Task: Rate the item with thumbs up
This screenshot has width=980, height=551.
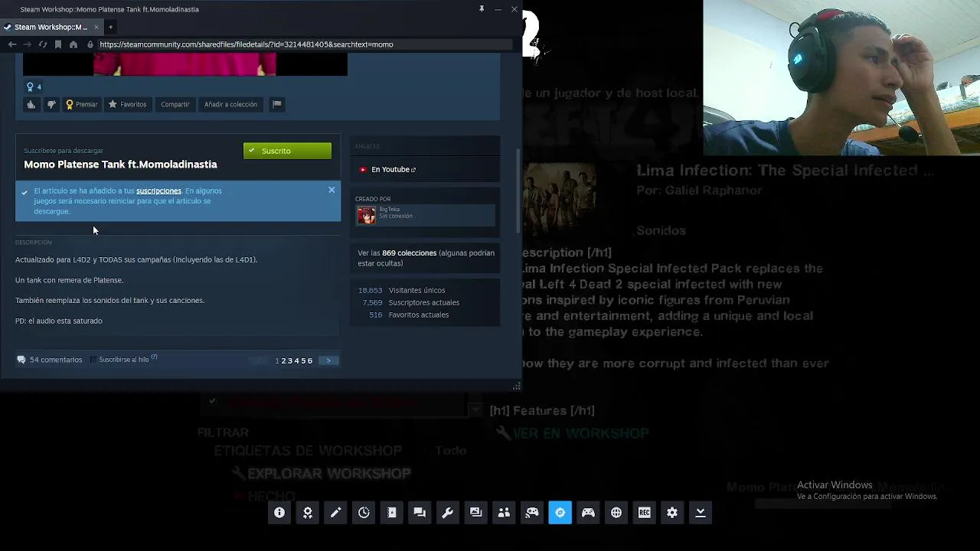Action: tap(31, 104)
